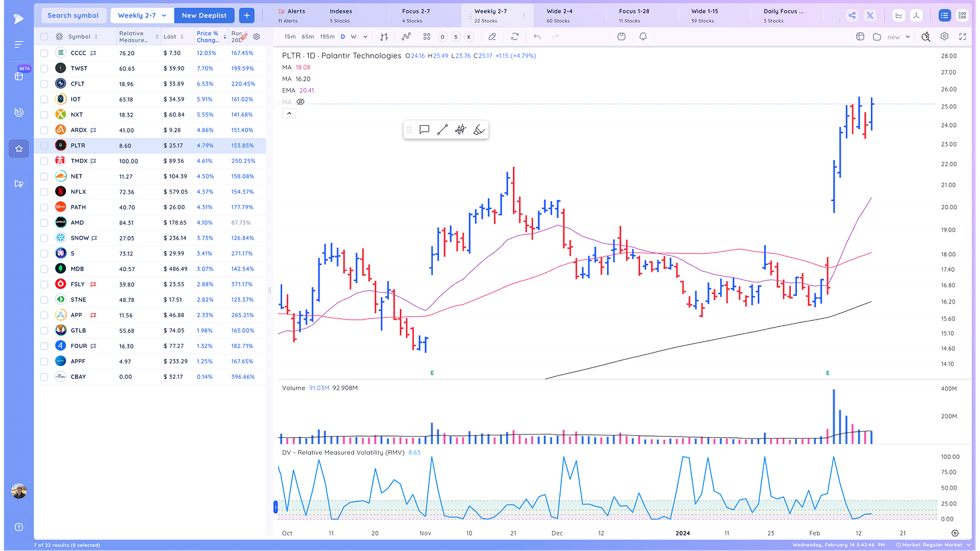Screen dimensions: 980x551
Task: Check the NFLX row checkbox
Action: [x=44, y=192]
